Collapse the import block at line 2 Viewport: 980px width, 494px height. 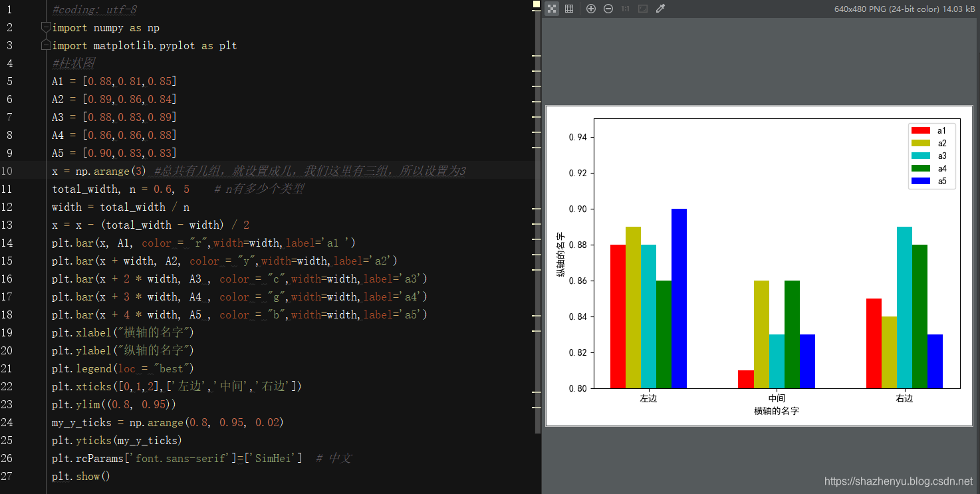[45, 27]
